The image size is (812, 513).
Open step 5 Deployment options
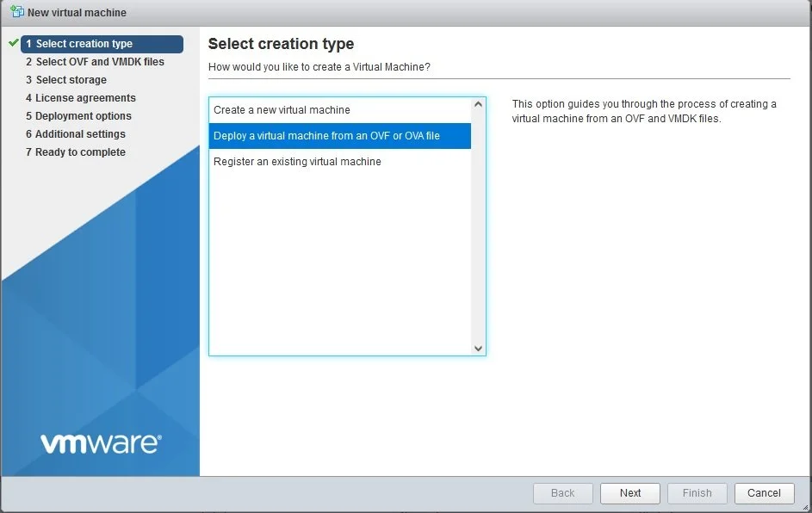click(78, 116)
